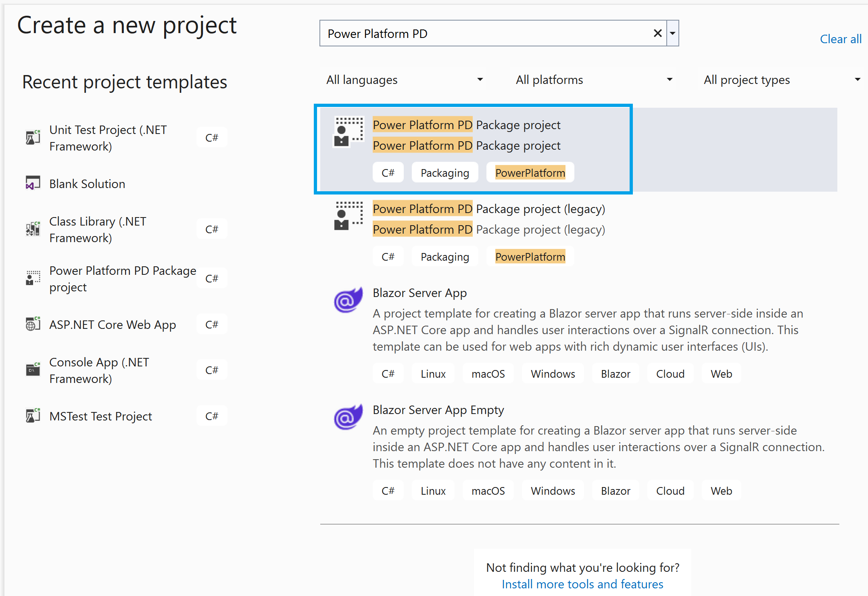Click the ASP.NET Core Web App icon

(x=33, y=324)
